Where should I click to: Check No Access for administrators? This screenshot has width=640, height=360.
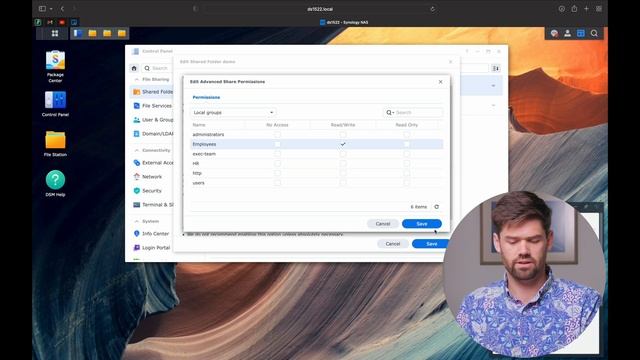(x=278, y=134)
